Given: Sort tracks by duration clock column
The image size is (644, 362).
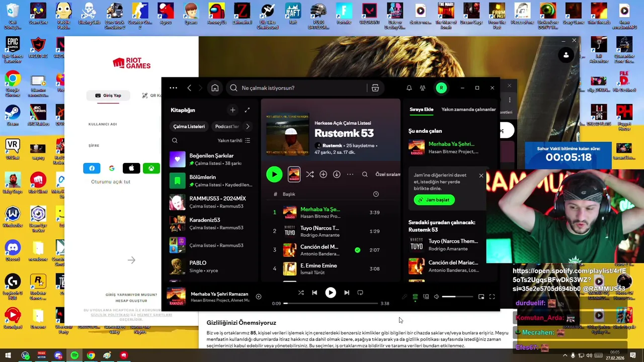Looking at the screenshot, I should (376, 194).
